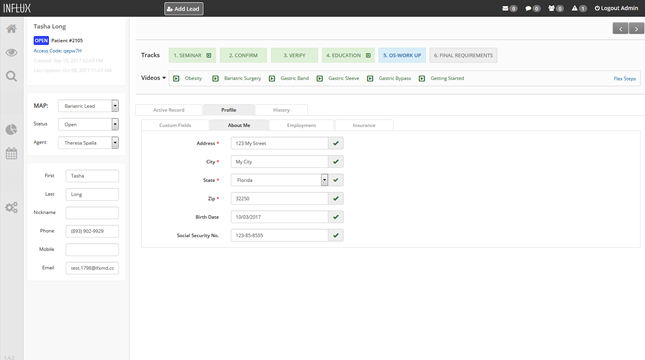The image size is (645, 360).
Task: Select 6. Final Requirements track
Action: 463,55
